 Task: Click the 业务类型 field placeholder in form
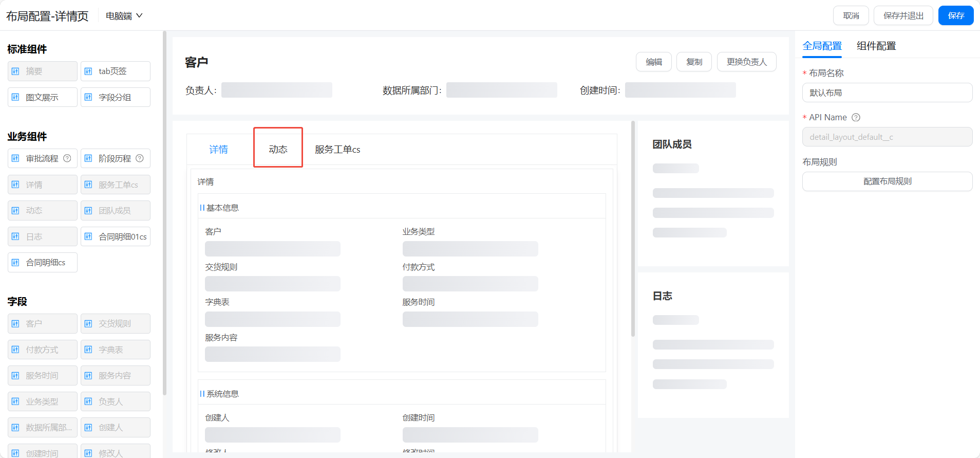coord(470,249)
